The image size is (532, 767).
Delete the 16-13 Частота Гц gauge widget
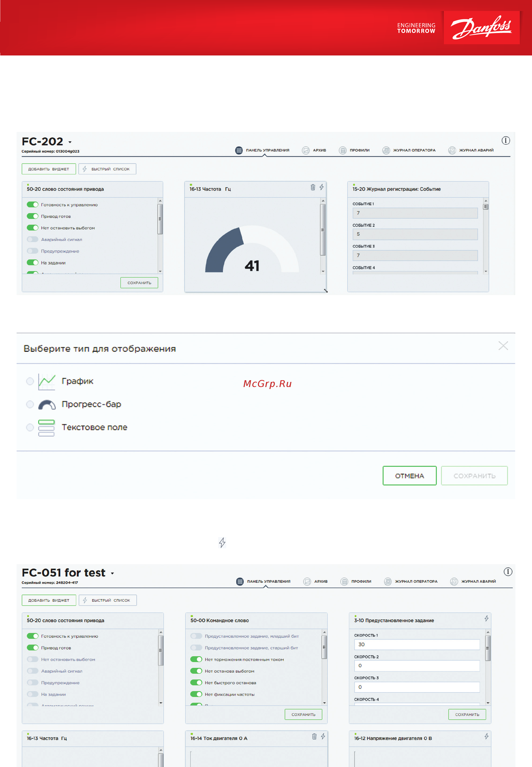313,187
